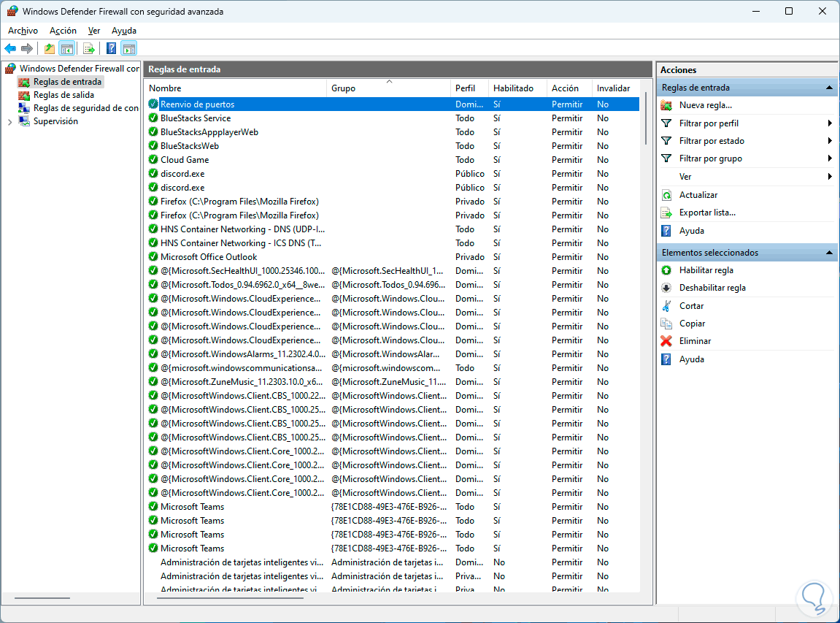Screen dimensions: 840x623
Task: Click the Perfil column header
Action: pyautogui.click(x=470, y=88)
